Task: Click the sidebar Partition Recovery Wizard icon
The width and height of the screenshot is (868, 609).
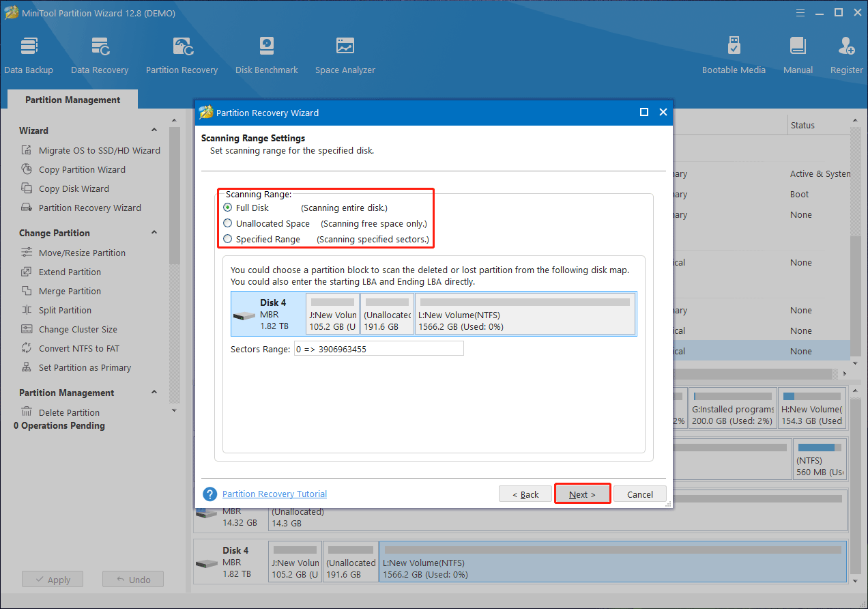Action: coord(27,208)
